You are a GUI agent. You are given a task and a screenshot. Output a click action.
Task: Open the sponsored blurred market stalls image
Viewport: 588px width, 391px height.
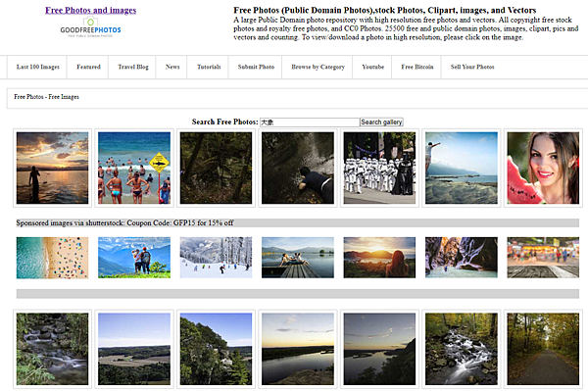(543, 258)
